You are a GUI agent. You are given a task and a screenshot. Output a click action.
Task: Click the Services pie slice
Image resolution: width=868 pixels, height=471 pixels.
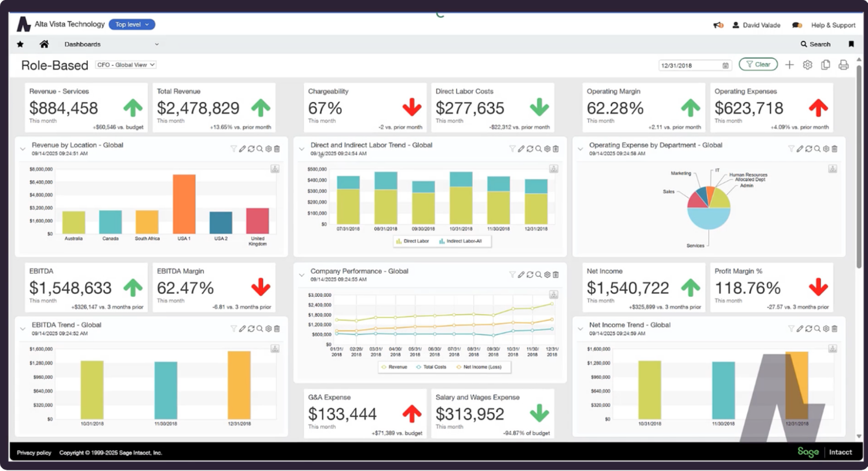click(x=708, y=219)
